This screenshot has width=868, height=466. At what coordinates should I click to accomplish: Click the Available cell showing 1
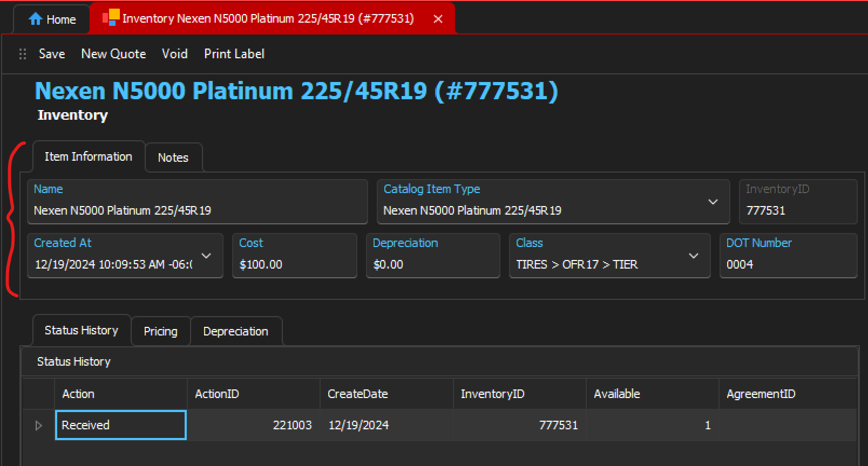[x=653, y=425]
